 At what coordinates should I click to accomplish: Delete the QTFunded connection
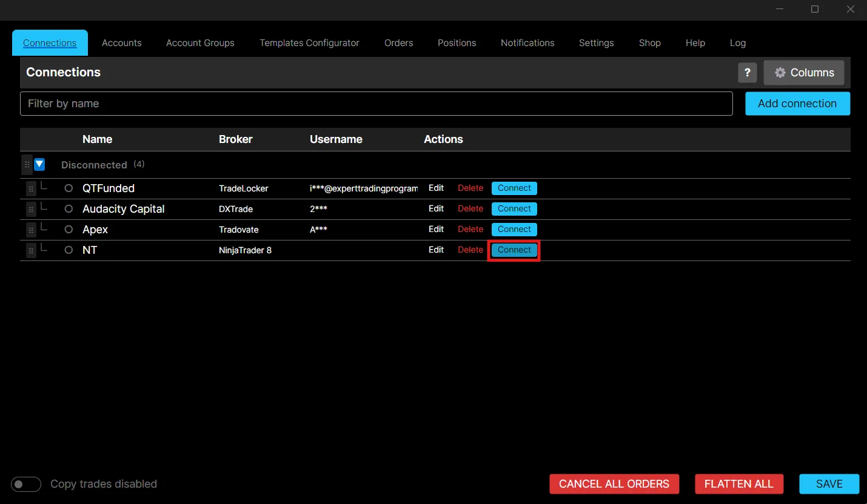pyautogui.click(x=470, y=188)
